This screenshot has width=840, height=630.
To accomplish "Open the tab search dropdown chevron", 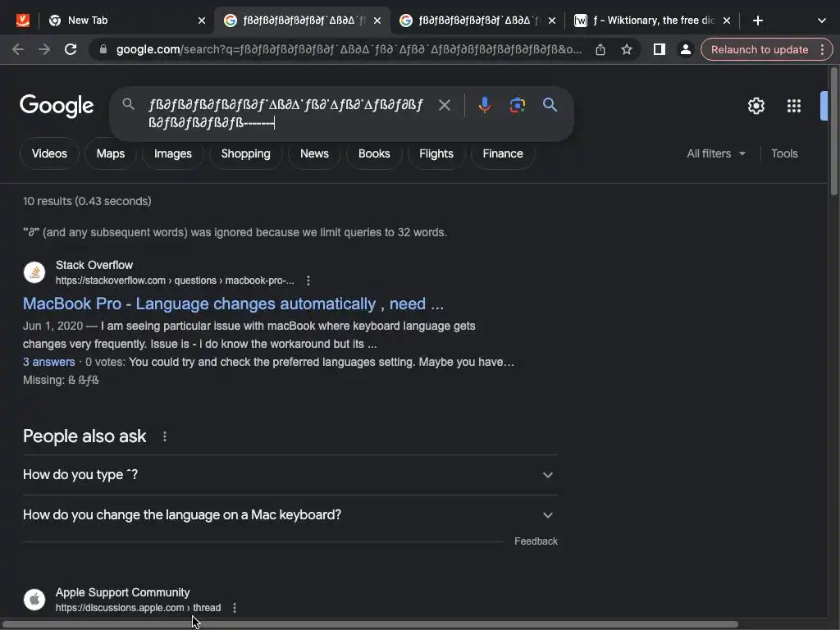I will [822, 21].
